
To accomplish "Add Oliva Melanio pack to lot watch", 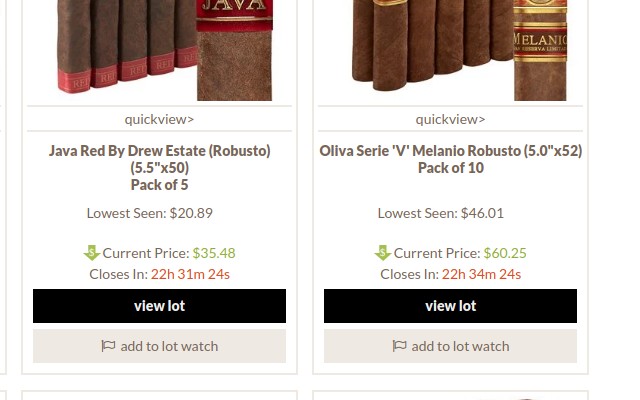I will coord(451,346).
